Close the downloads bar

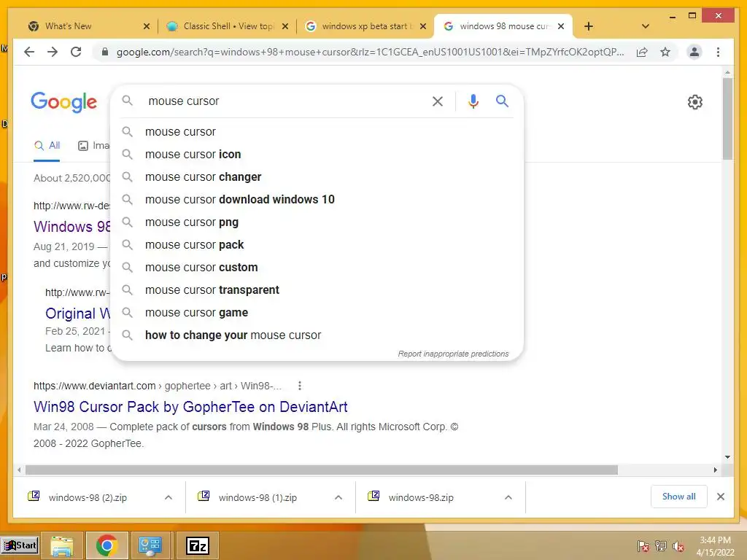[x=720, y=497]
